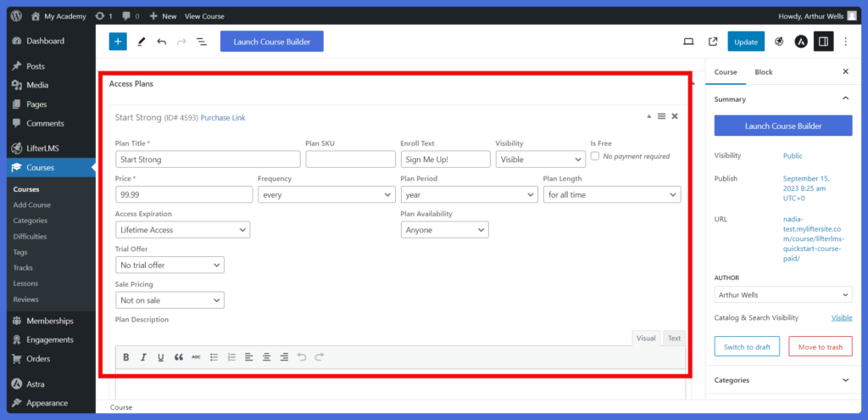Apply italic in plan description editor
The height and width of the screenshot is (420, 868).
point(143,357)
